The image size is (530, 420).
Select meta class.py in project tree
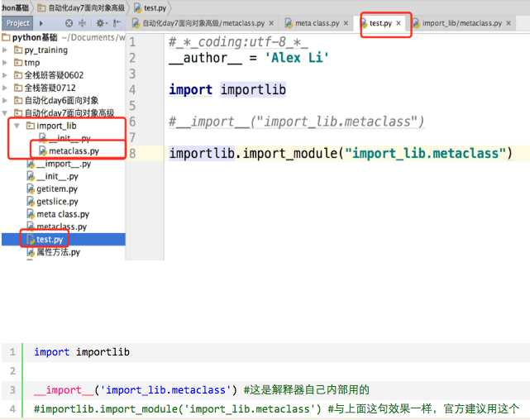coord(58,214)
